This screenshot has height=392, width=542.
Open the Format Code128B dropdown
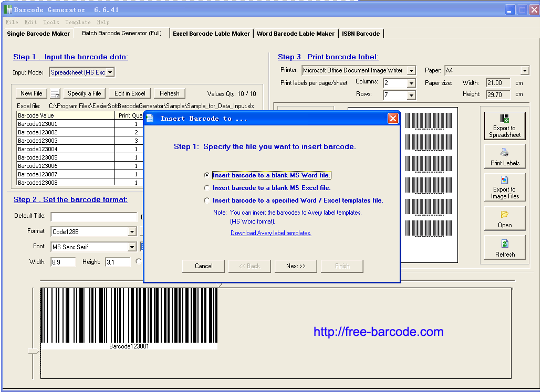click(x=132, y=232)
